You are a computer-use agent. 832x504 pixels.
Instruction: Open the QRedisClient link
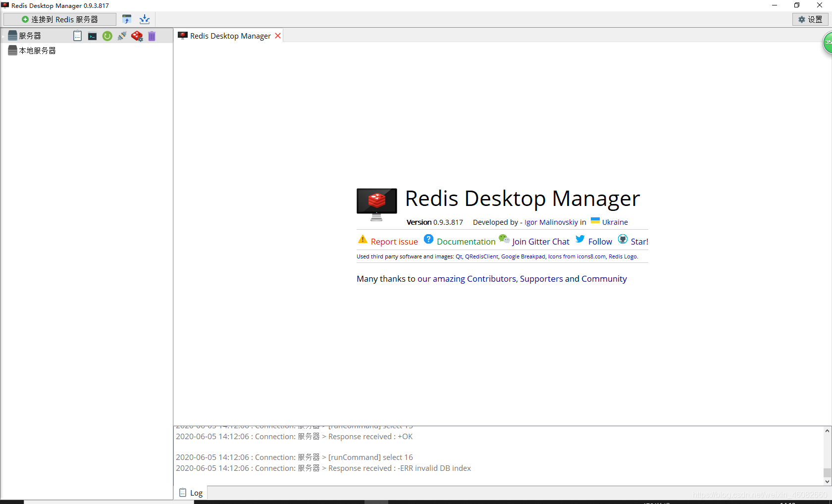point(481,256)
